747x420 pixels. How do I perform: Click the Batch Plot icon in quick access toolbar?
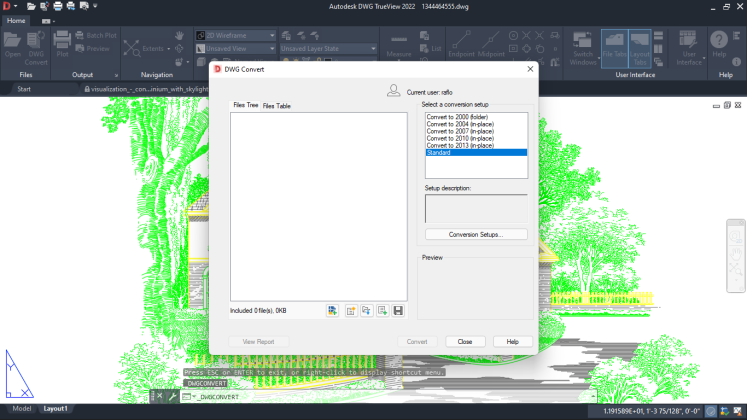click(x=71, y=6)
